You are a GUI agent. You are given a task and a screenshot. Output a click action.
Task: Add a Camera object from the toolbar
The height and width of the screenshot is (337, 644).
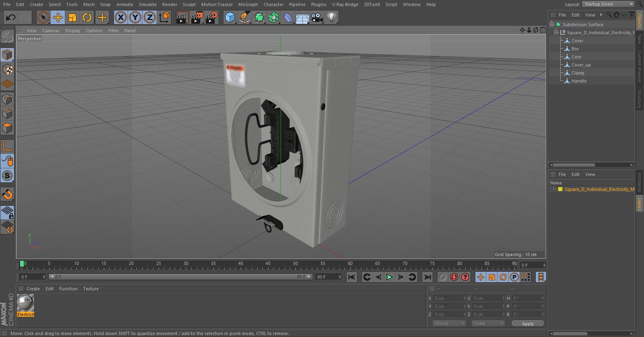(x=317, y=17)
